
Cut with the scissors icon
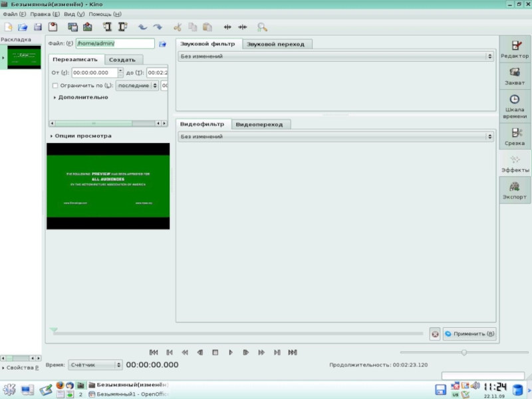(x=178, y=27)
